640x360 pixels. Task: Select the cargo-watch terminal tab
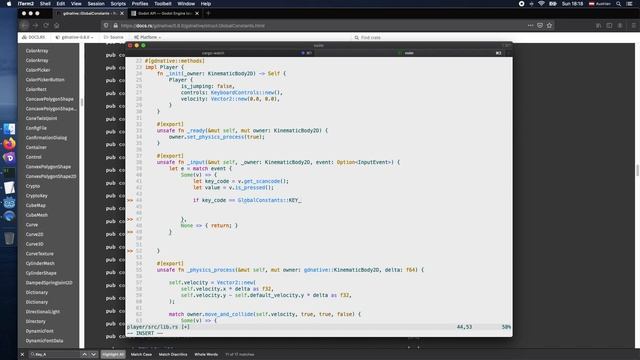pyautogui.click(x=220, y=53)
